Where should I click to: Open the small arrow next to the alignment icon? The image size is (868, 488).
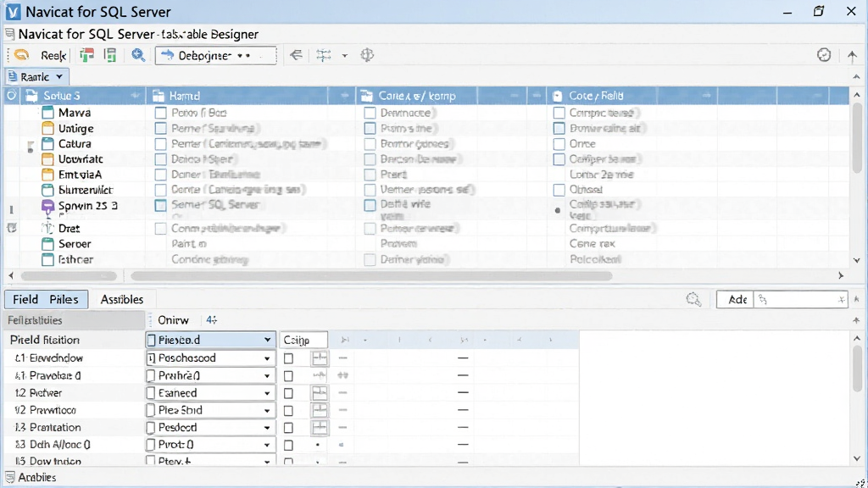[x=344, y=55]
